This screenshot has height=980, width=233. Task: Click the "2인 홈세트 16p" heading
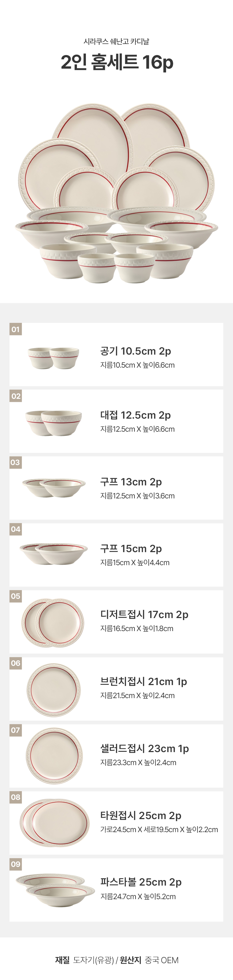coord(117,62)
